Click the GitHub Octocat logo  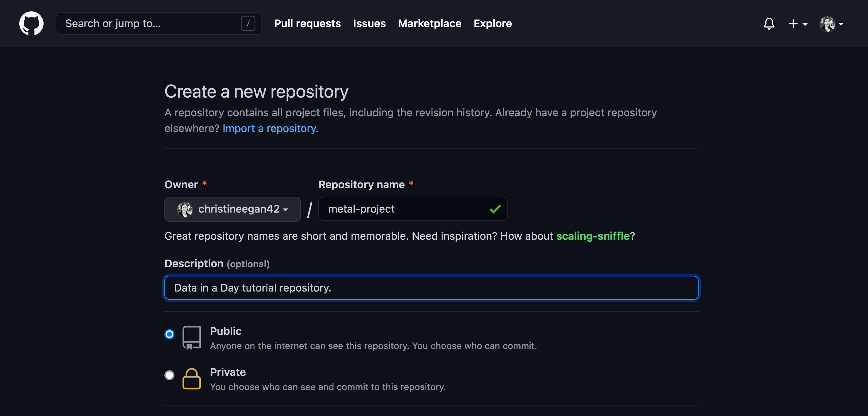pos(31,23)
